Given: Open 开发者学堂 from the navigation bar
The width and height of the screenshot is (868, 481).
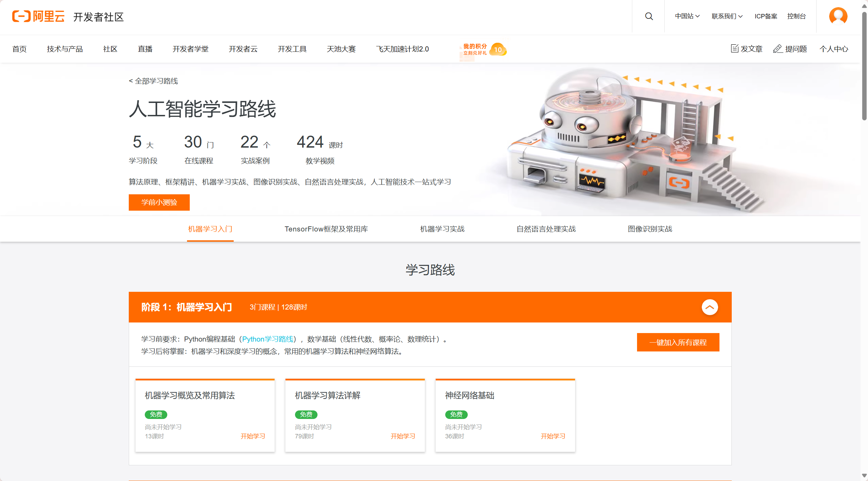Looking at the screenshot, I should point(191,49).
